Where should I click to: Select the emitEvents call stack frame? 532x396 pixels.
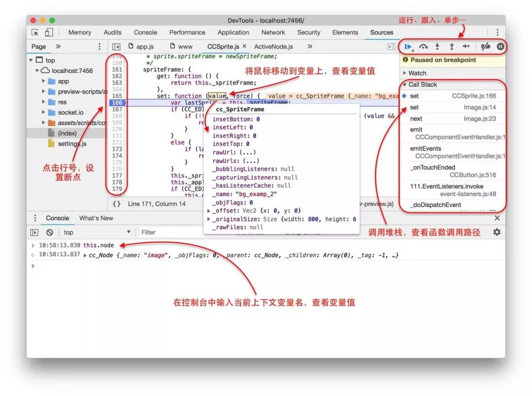coord(453,152)
